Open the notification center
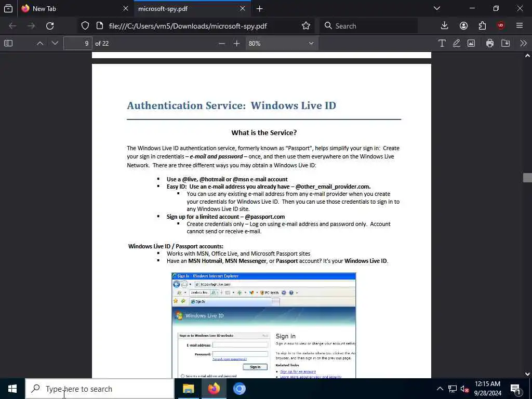532x399 pixels. [516, 389]
